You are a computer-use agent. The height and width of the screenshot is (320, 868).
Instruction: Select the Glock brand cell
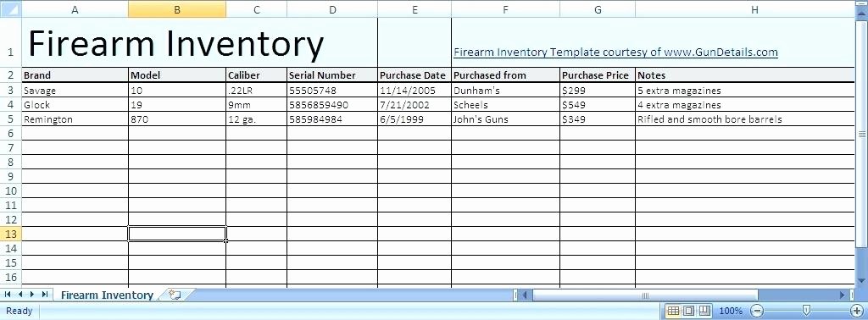pyautogui.click(x=75, y=104)
